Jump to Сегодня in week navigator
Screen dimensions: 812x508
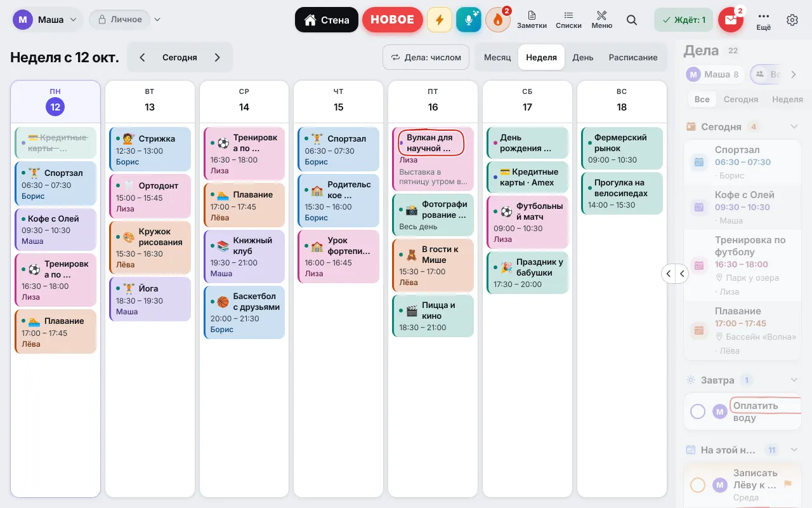click(x=180, y=57)
